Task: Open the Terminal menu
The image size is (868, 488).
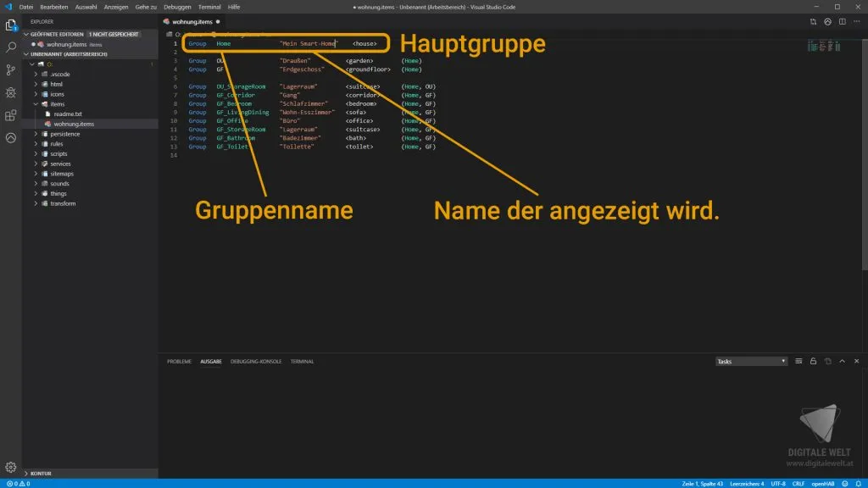Action: 209,7
